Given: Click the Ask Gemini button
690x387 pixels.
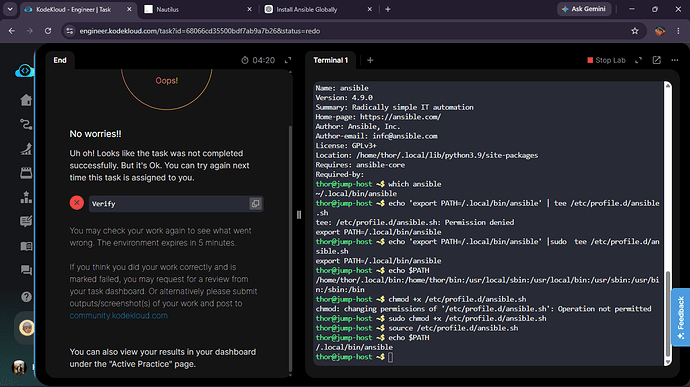Looking at the screenshot, I should coord(584,9).
